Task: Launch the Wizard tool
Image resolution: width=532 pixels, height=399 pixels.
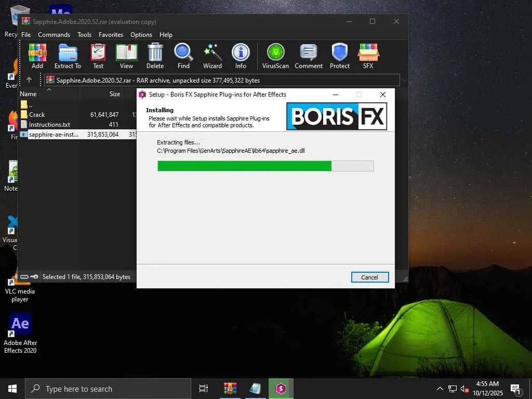Action: tap(212, 56)
